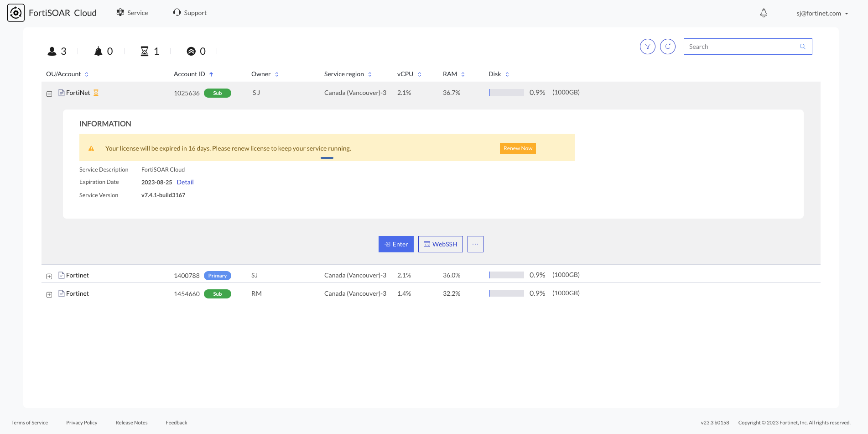
Task: Open the license Detail link
Action: [185, 182]
